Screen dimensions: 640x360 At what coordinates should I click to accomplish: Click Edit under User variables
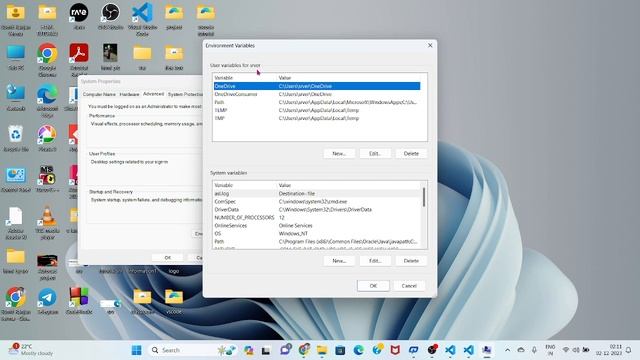click(375, 153)
